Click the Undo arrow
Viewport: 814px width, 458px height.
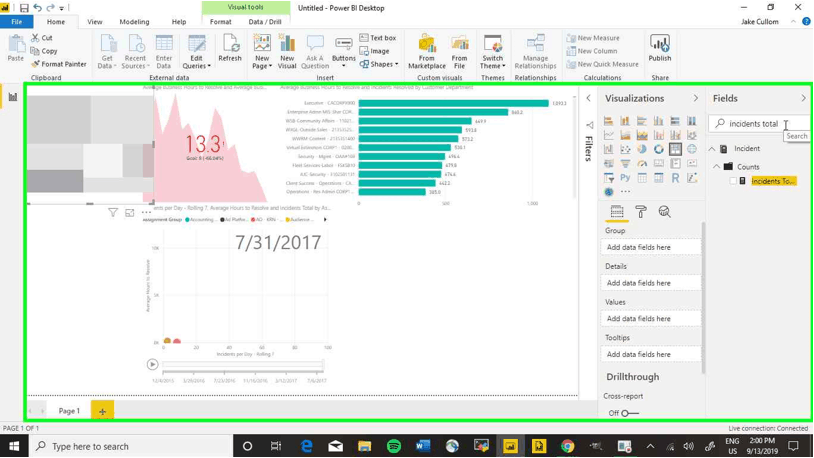(37, 8)
